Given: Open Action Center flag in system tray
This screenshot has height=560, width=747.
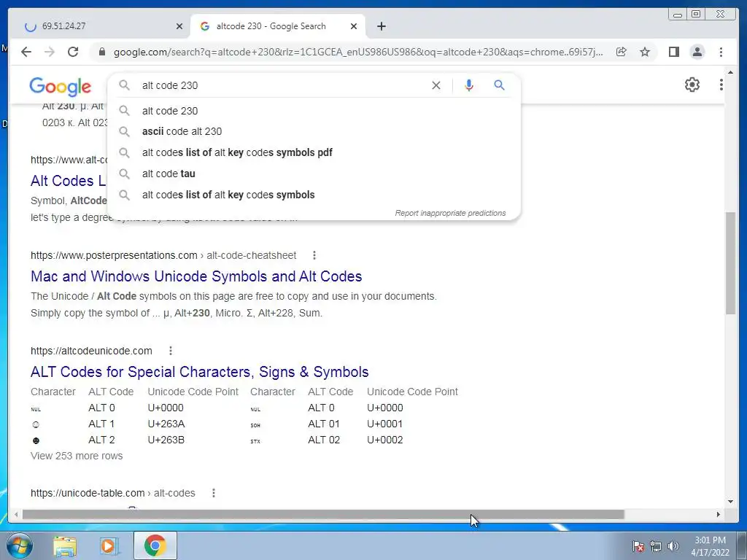Looking at the screenshot, I should point(638,546).
